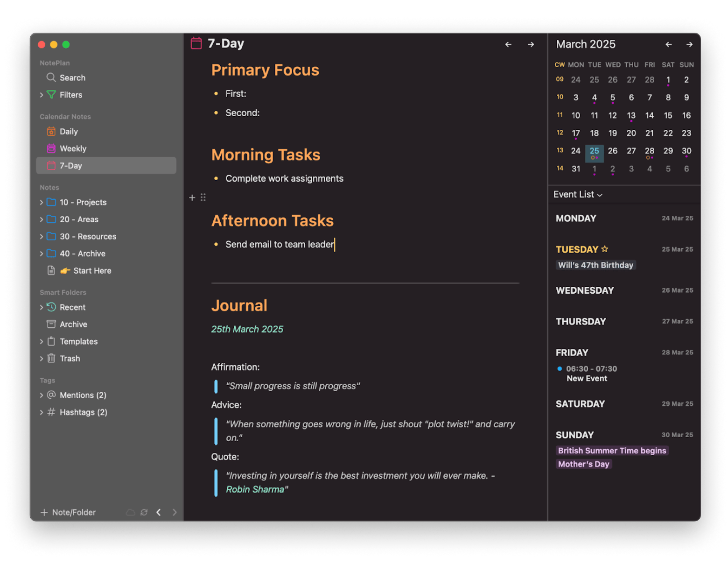Viewport: 728px width, 565px height.
Task: Star toggle next to TUESDAY heading
Action: pyautogui.click(x=605, y=249)
